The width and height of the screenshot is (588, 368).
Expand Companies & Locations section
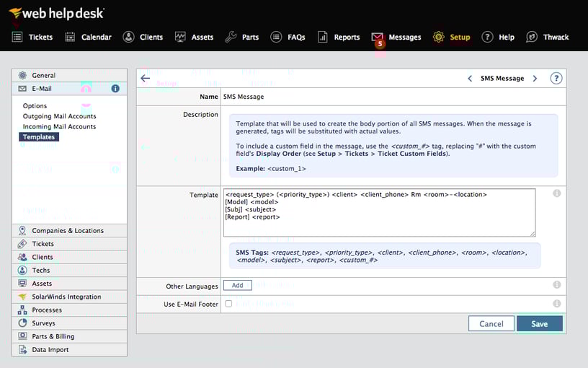[x=68, y=231]
